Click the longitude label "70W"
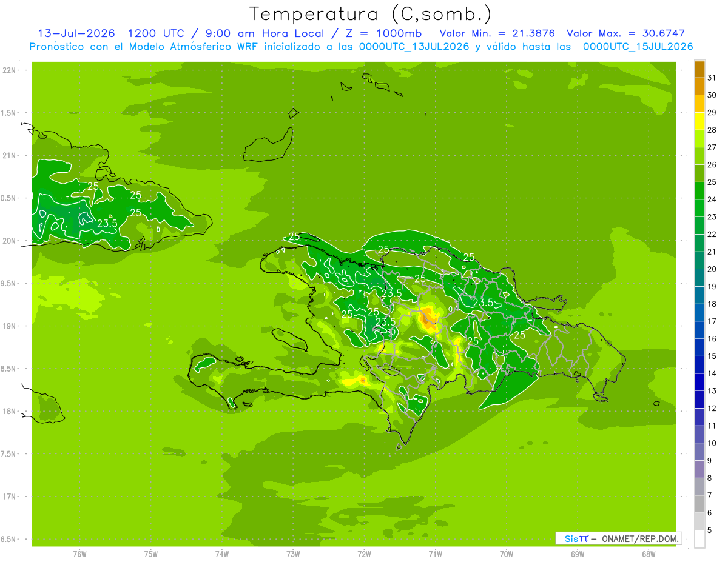 pyautogui.click(x=507, y=554)
